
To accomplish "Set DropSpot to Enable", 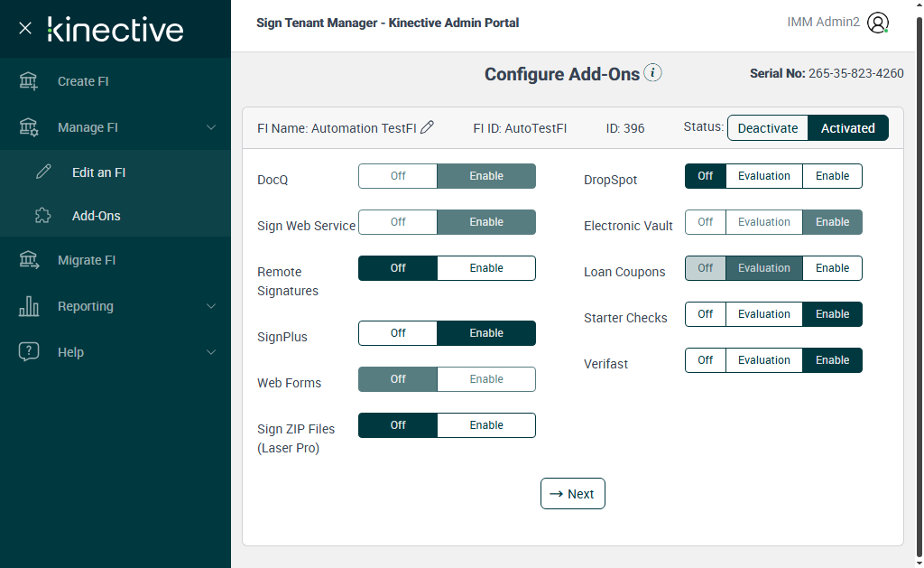I will coord(832,176).
